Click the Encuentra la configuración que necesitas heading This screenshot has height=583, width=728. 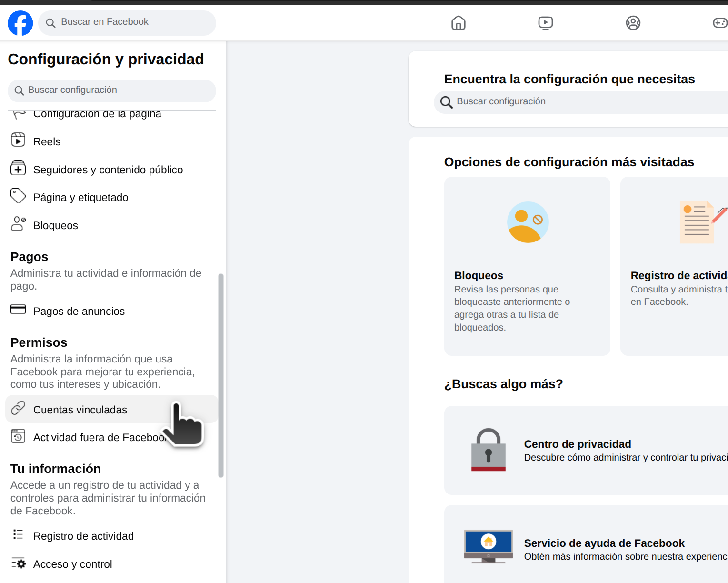(569, 79)
